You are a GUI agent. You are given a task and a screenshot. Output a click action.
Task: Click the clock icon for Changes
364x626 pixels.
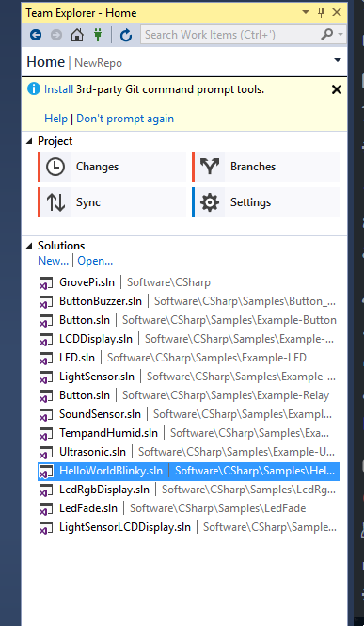click(x=55, y=167)
